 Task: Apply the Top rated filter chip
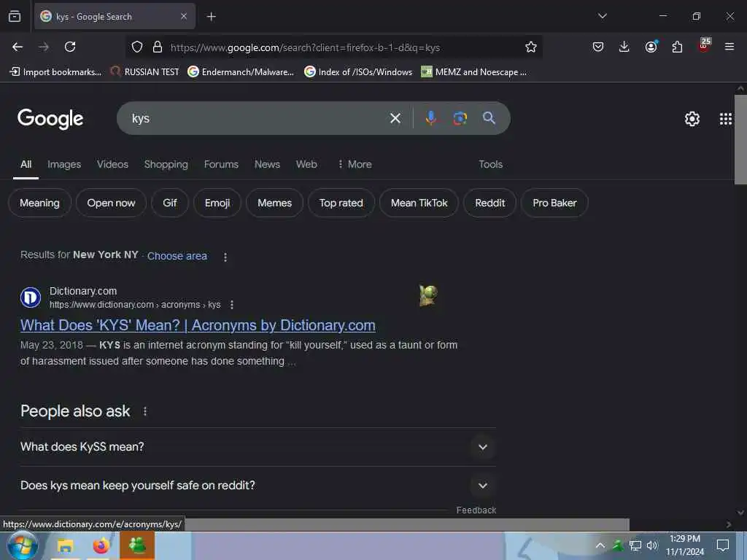[341, 203]
